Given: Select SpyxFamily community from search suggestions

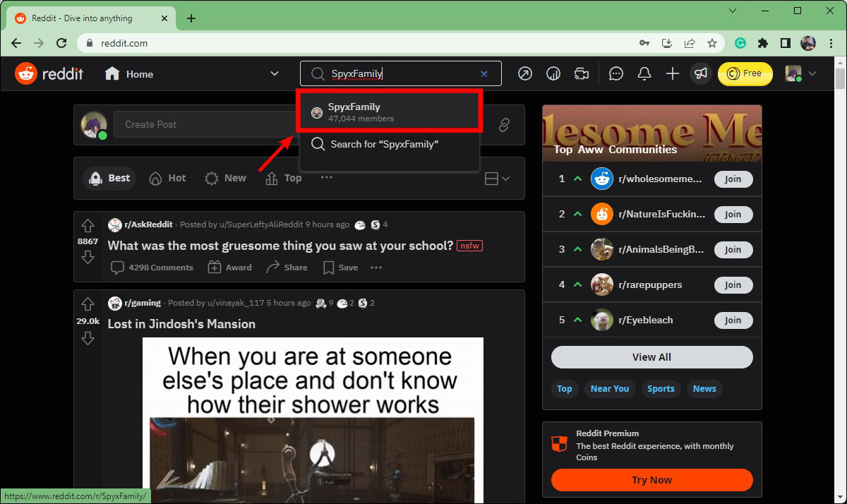Looking at the screenshot, I should tap(390, 112).
